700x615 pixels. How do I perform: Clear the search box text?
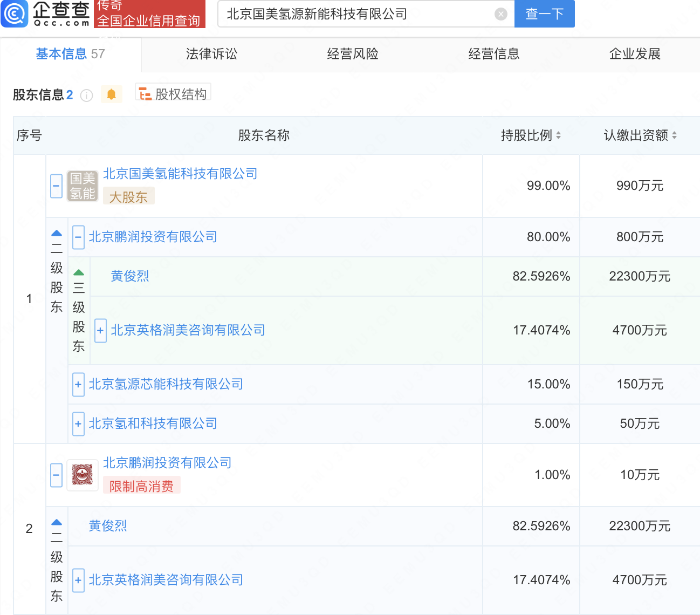click(x=500, y=14)
